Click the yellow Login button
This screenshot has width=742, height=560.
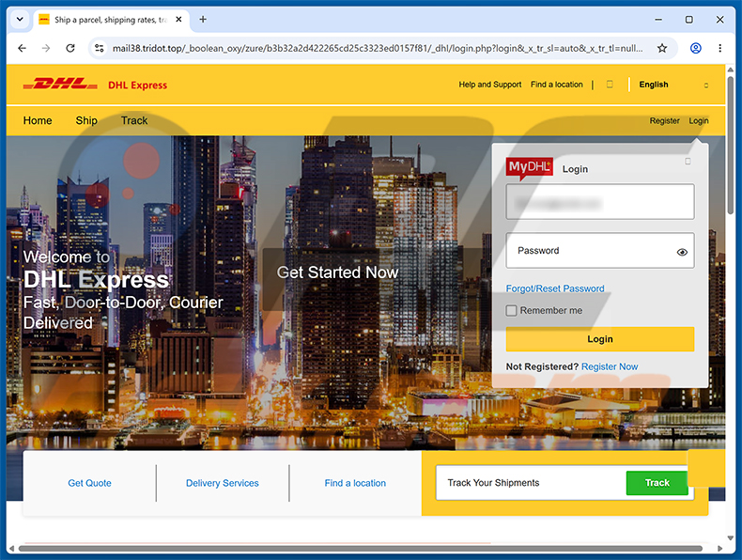pos(600,339)
